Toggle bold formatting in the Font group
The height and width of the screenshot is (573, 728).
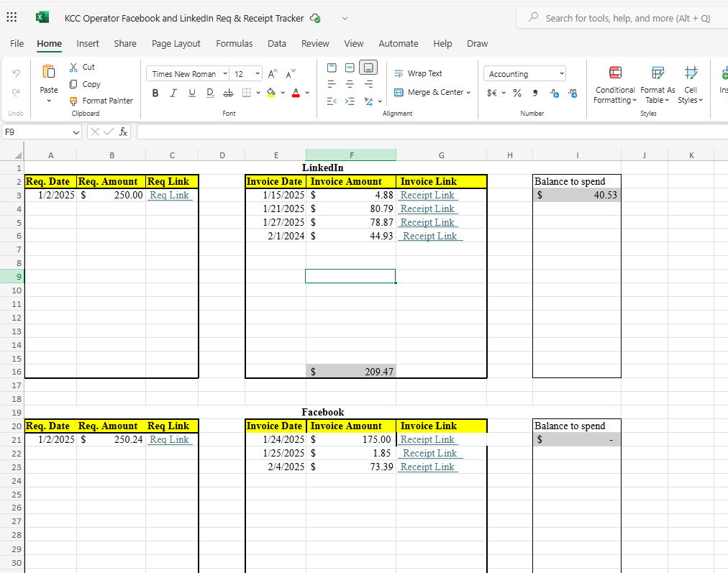coord(155,92)
